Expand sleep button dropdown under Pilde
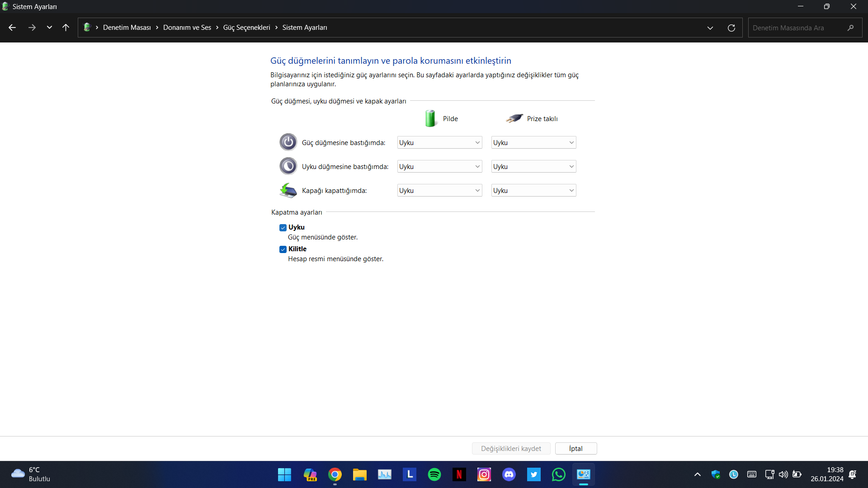 [439, 167]
